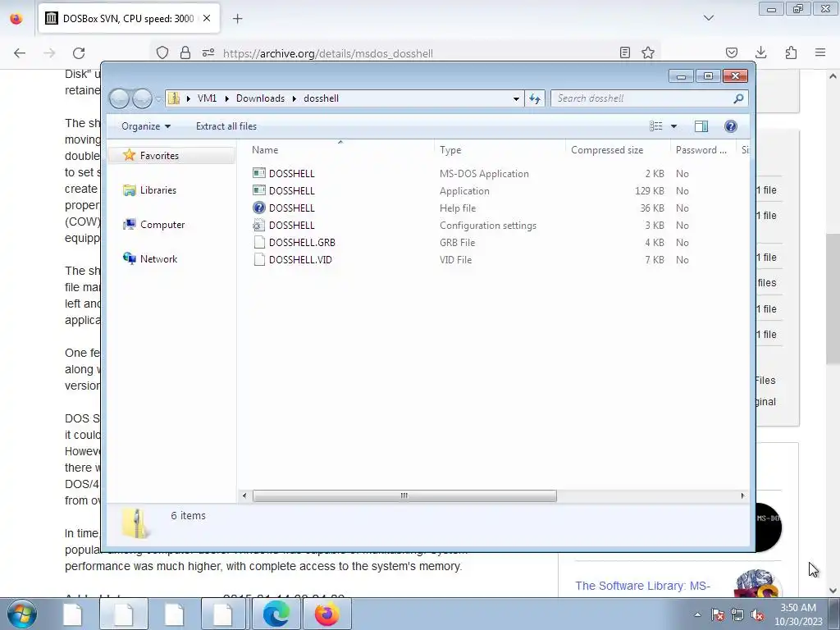Click Extract all files
The width and height of the screenshot is (840, 630).
click(226, 126)
